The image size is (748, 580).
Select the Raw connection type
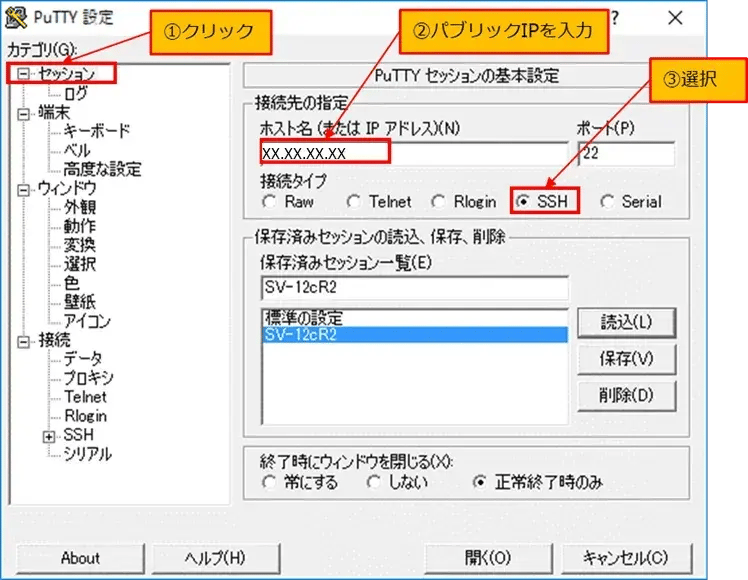[x=268, y=202]
